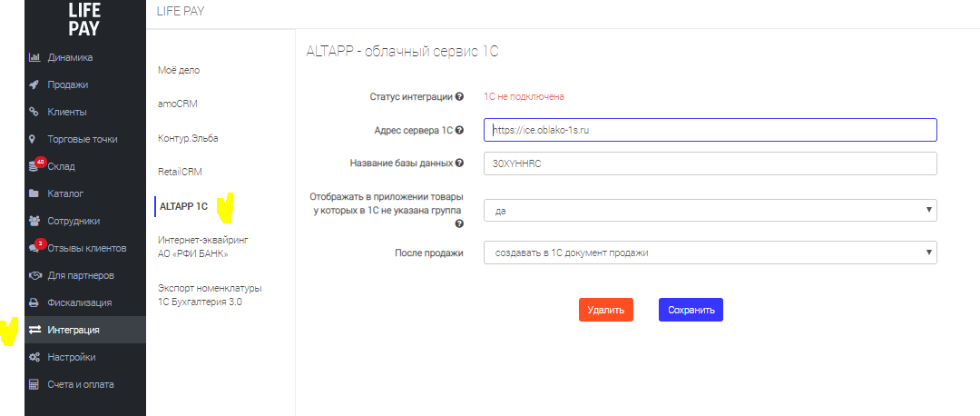Open Отзывы клиентов section

tap(85, 248)
